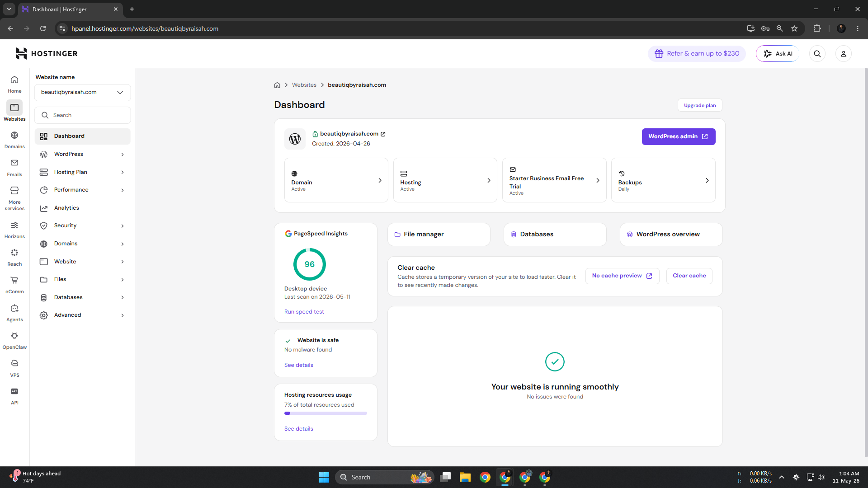Image resolution: width=868 pixels, height=488 pixels.
Task: Expand the WordPress sidebar section
Action: [83, 155]
